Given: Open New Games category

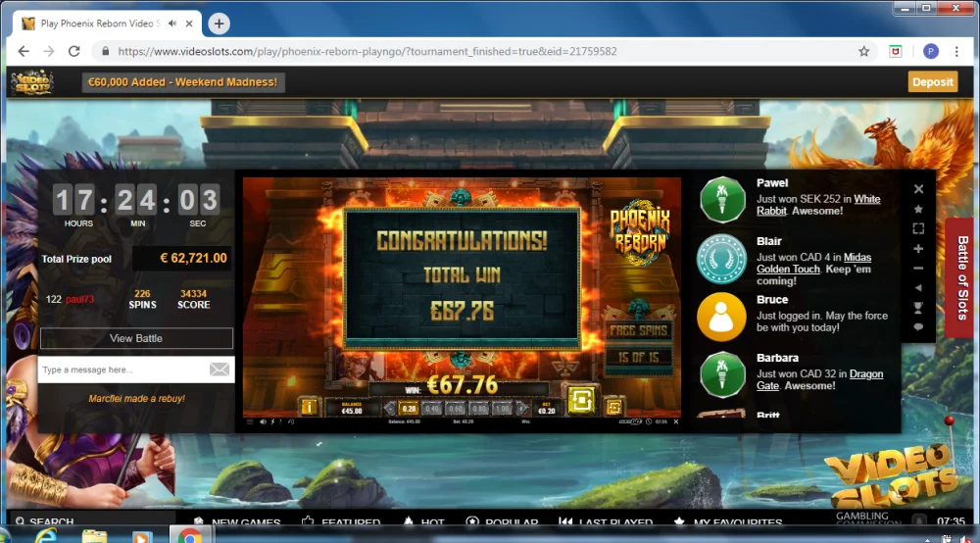Looking at the screenshot, I should pos(236,522).
